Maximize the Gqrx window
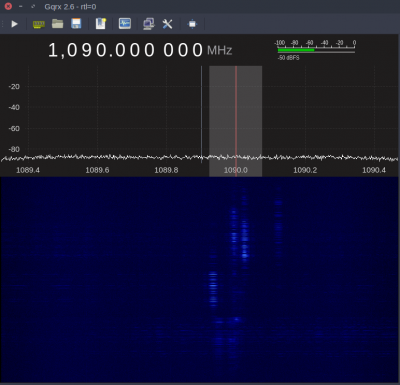This screenshot has height=385, width=400. pyautogui.click(x=33, y=6)
